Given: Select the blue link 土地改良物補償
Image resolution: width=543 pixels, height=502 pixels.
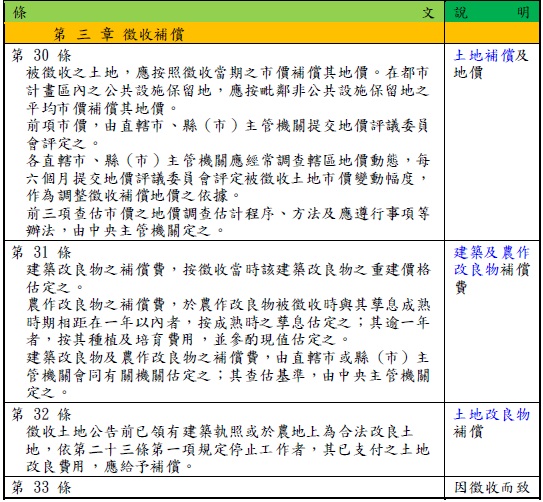Looking at the screenshot, I should (491, 423).
